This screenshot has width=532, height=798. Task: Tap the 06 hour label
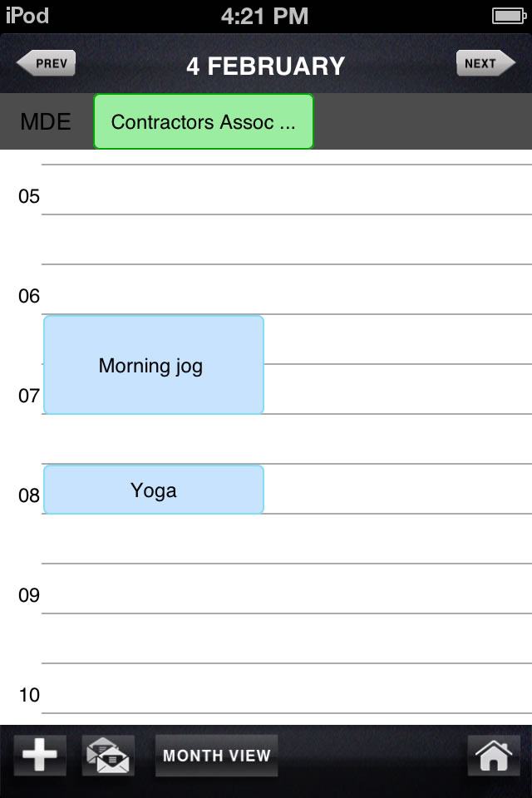[29, 296]
